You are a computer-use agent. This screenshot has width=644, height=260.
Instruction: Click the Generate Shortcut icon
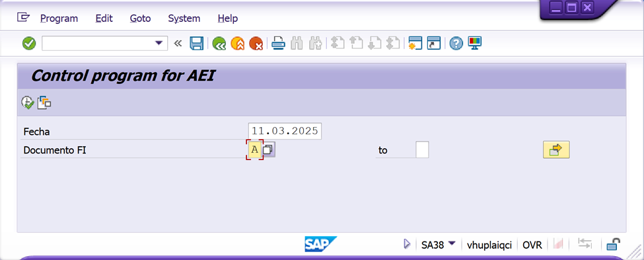pos(434,43)
